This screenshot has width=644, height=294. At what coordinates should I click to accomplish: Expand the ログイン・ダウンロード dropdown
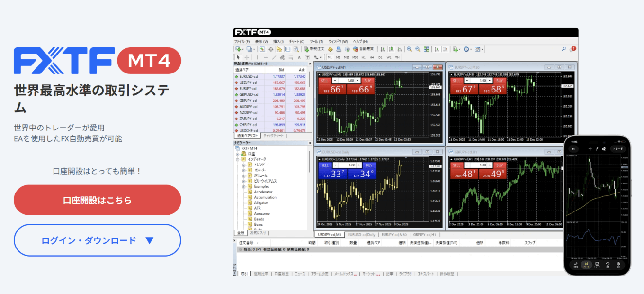tap(97, 240)
